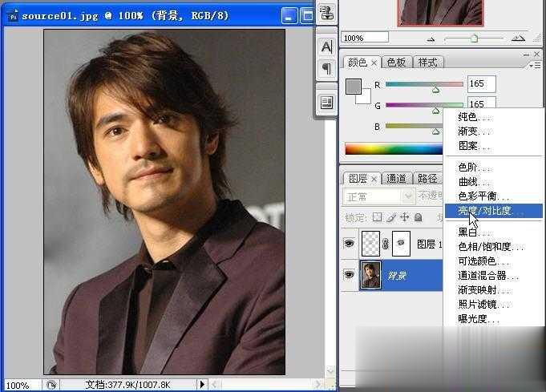546x392 pixels.
Task: Open the blend mode dropdown showing 正常
Action: pos(379,196)
